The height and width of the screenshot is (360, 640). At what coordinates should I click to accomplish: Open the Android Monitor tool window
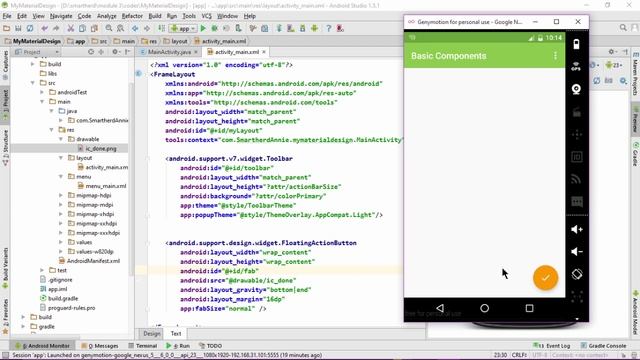(x=42, y=346)
